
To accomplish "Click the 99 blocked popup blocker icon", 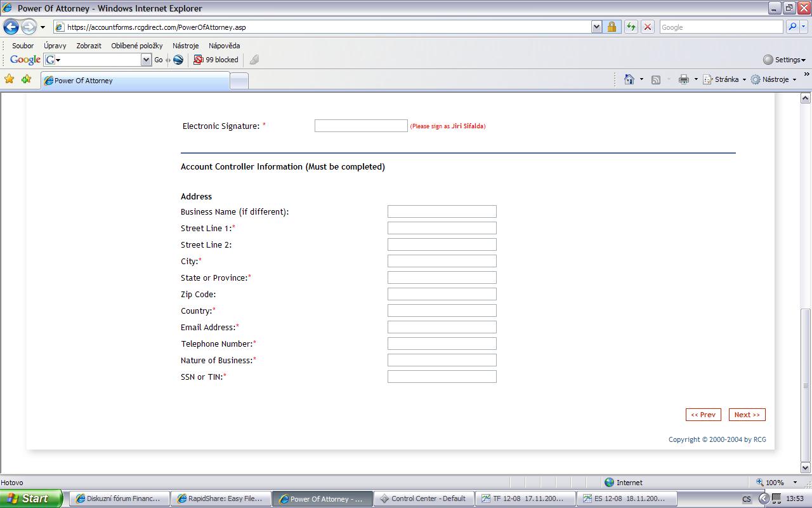I will click(216, 60).
